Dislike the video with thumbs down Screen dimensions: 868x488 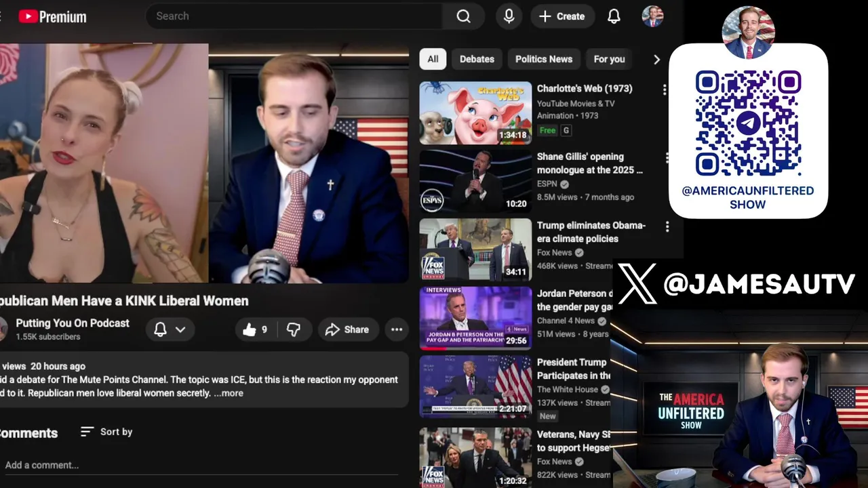coord(293,329)
